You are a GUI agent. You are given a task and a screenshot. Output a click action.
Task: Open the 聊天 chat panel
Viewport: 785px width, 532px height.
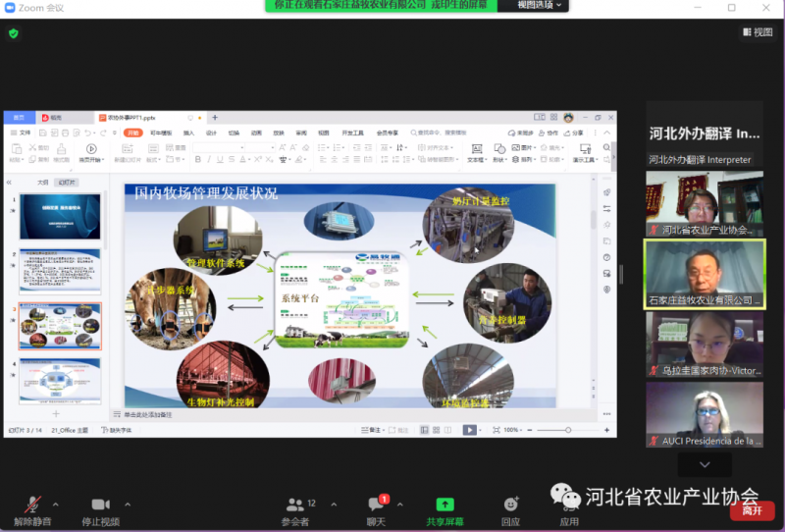pyautogui.click(x=377, y=511)
